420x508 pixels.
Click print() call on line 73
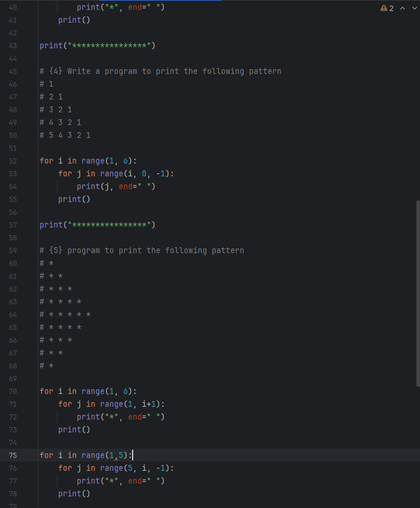(x=74, y=429)
